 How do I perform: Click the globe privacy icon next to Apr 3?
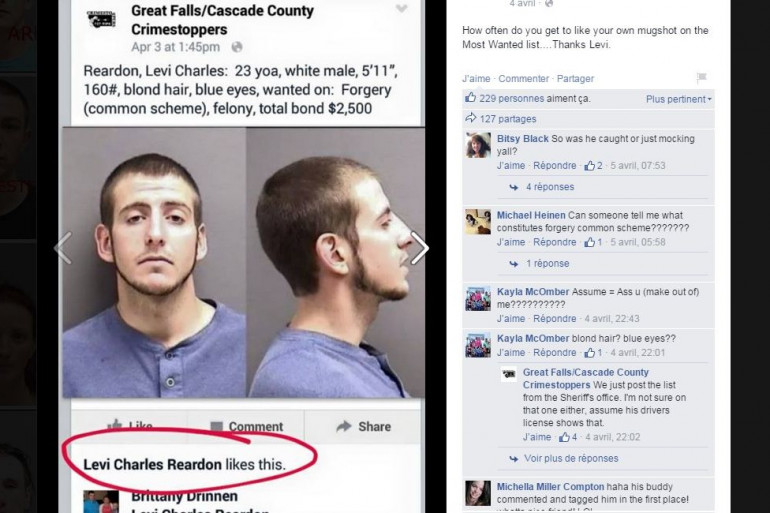point(237,47)
